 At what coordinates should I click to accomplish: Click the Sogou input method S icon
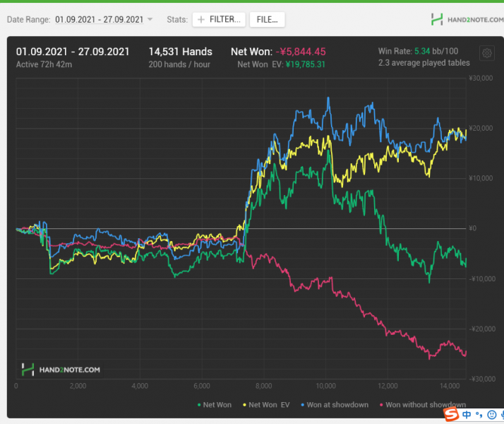tap(450, 414)
